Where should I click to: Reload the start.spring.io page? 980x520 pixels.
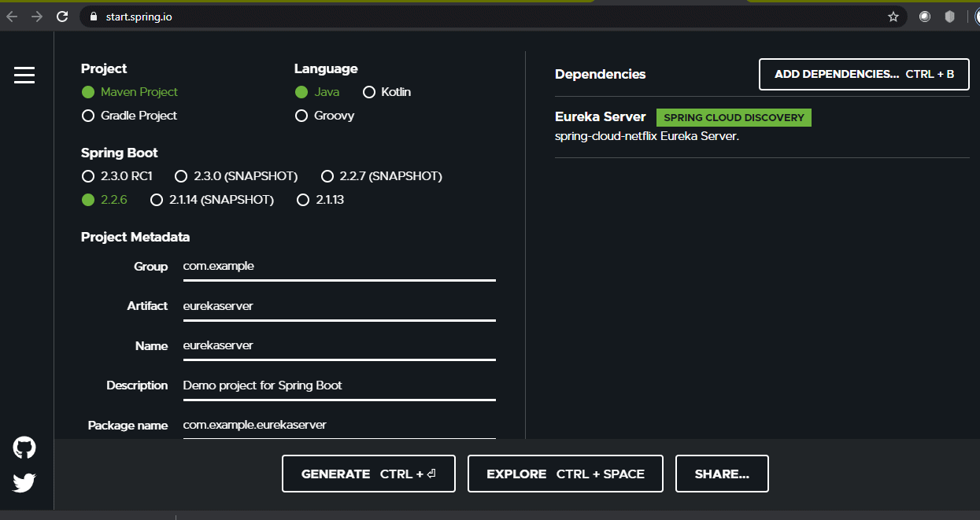pyautogui.click(x=61, y=16)
